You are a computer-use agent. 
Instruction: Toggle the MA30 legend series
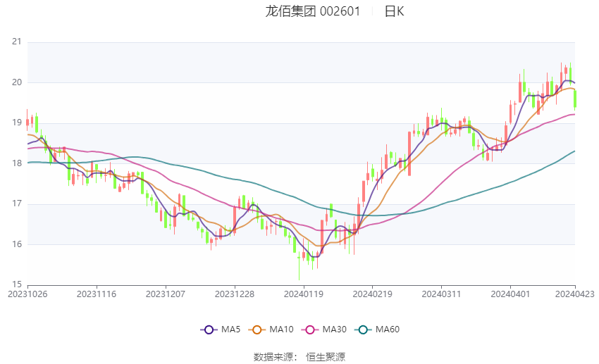(324, 330)
